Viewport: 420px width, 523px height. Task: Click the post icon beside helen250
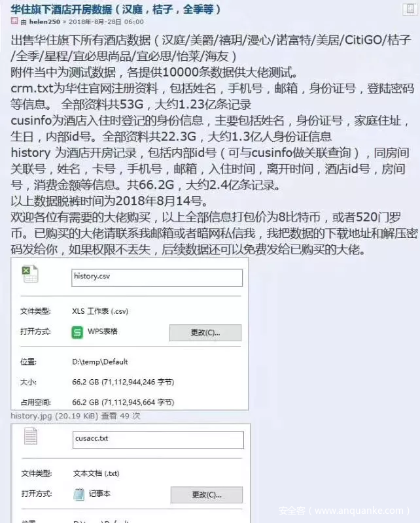pos(14,21)
